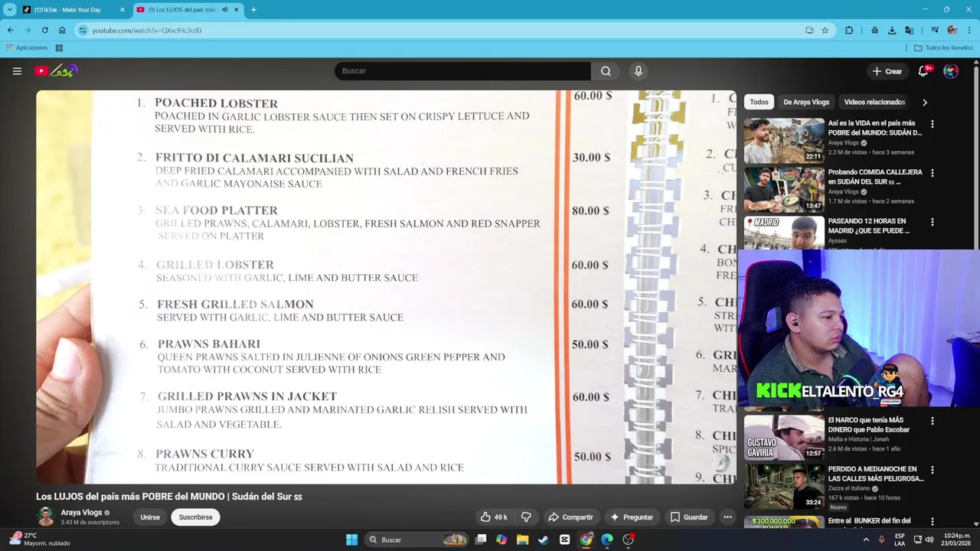Show hidden system tray icons
This screenshot has width=980, height=551.
[866, 540]
